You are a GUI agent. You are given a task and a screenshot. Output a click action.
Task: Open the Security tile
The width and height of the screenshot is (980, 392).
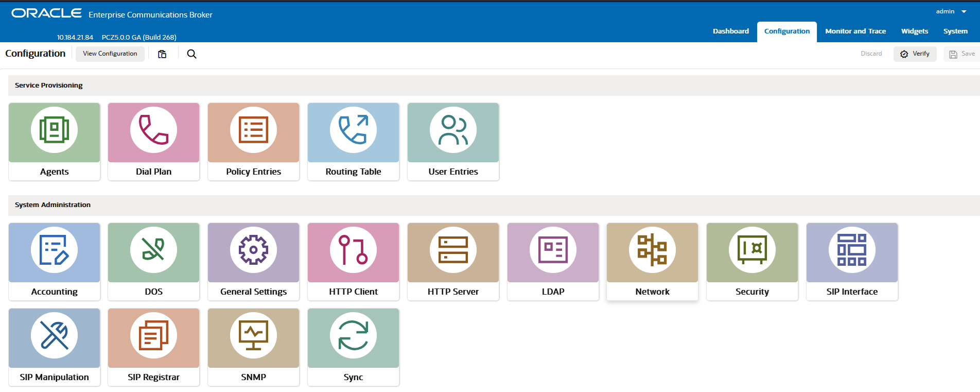[x=752, y=262]
